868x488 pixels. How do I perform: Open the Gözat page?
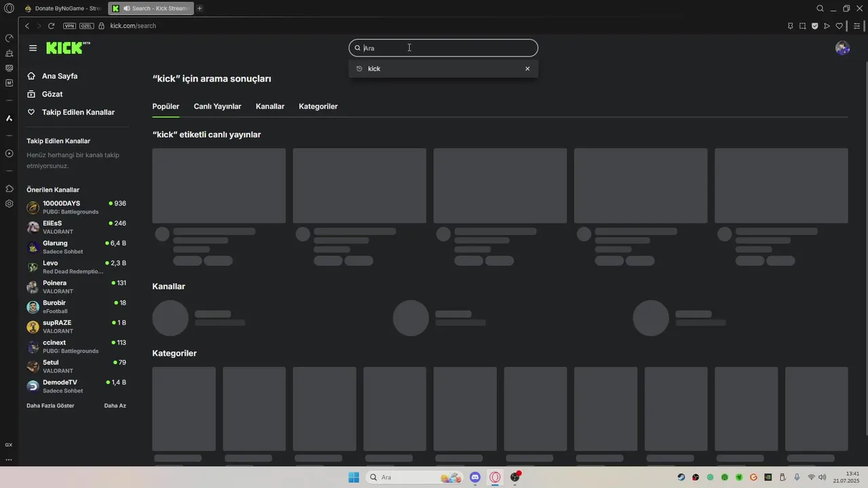(52, 94)
